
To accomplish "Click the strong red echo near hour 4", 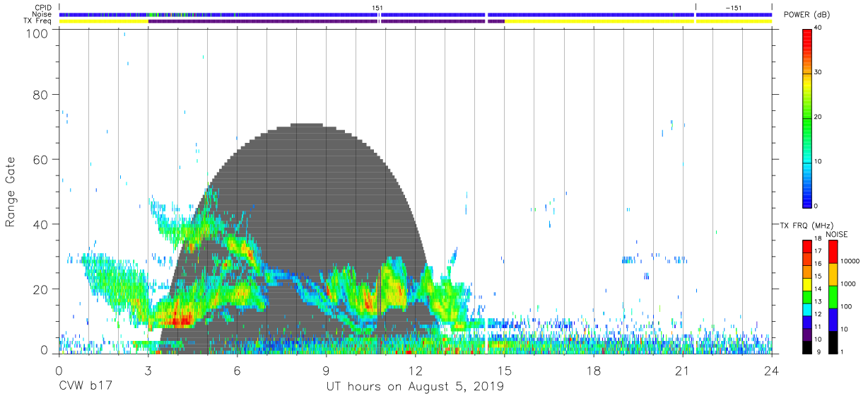I will pos(180,320).
